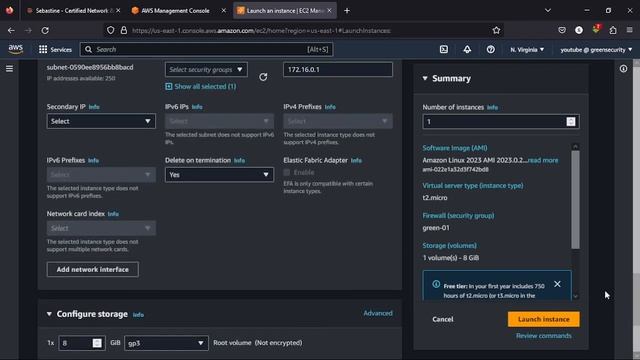
Task: Open a new browser tab
Action: 347,11
